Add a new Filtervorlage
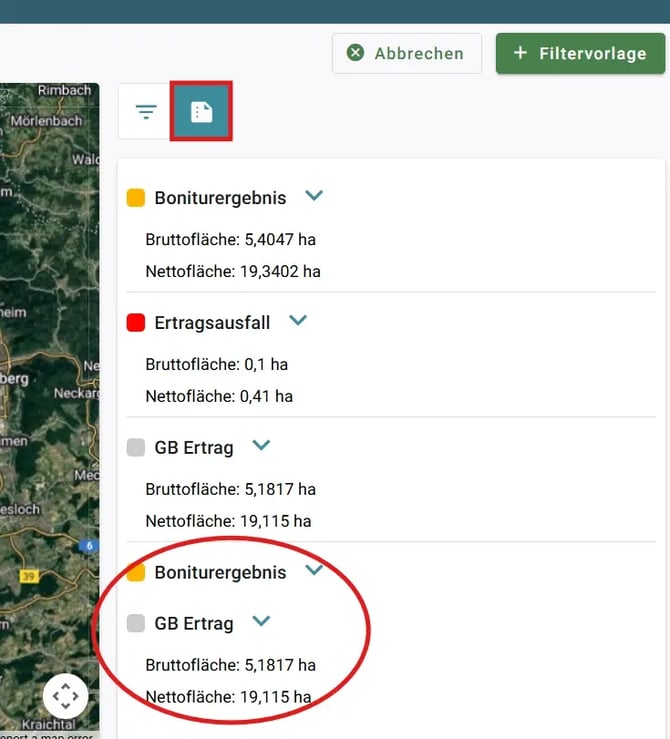 click(x=580, y=53)
